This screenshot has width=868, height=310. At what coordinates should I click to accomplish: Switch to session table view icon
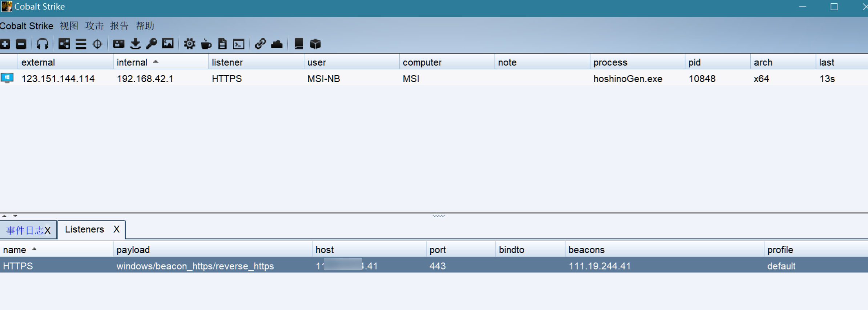click(x=81, y=44)
